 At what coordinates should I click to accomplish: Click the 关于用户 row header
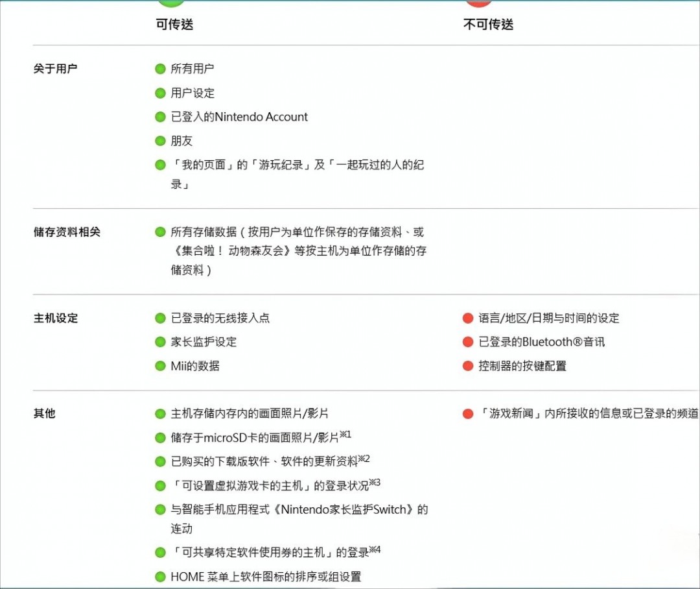[55, 69]
